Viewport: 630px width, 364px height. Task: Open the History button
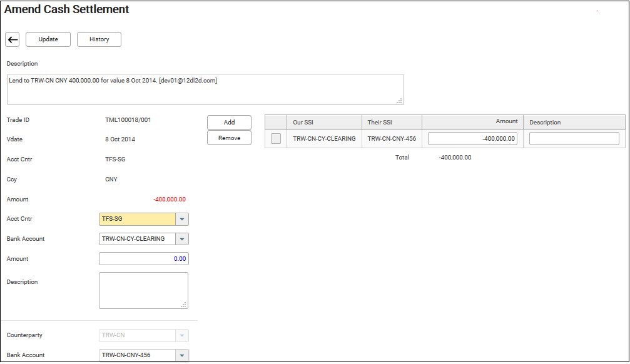(x=99, y=39)
